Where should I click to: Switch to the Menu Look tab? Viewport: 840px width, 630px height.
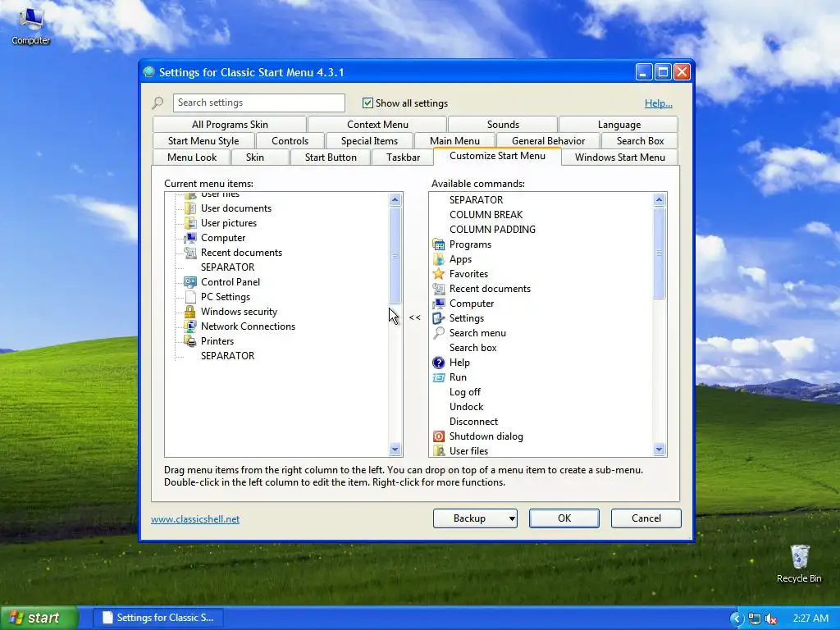click(x=192, y=157)
